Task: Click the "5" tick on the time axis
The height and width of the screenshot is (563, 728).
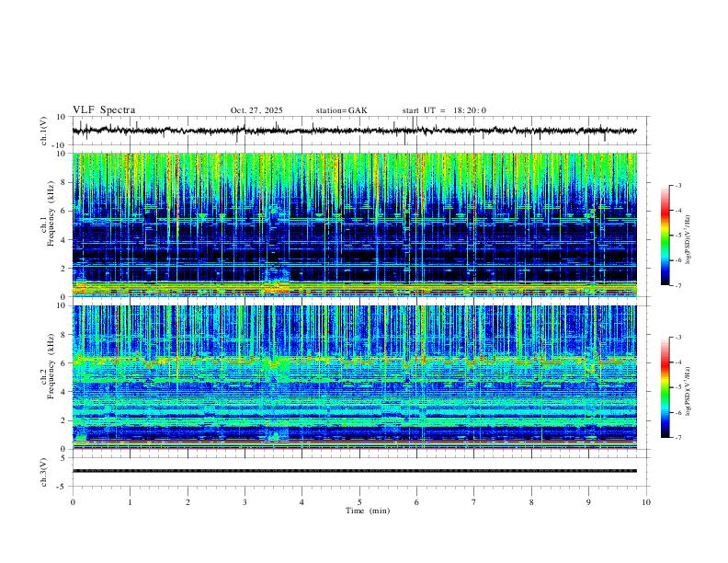Action: tap(359, 502)
